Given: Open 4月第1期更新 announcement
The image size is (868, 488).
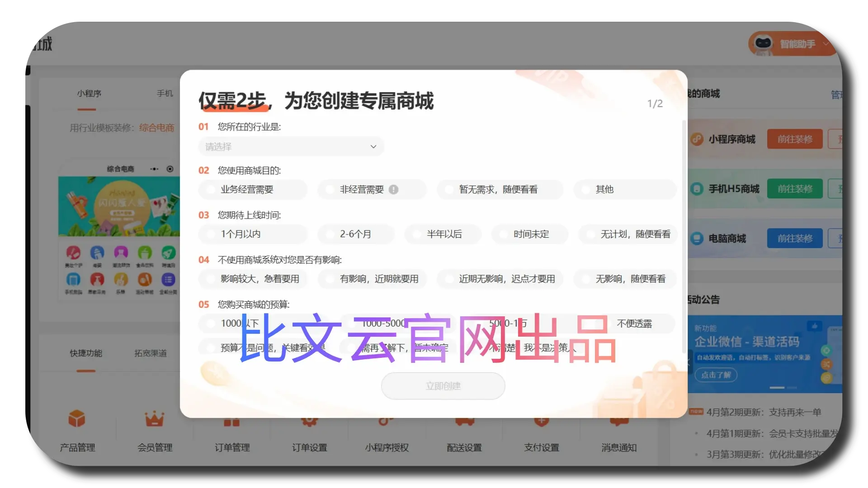Looking at the screenshot, I should 772,434.
